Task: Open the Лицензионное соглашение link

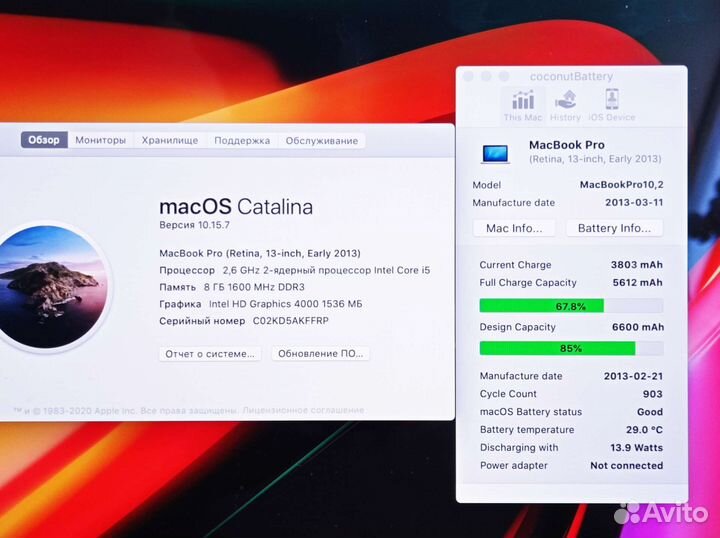Action: coord(303,410)
